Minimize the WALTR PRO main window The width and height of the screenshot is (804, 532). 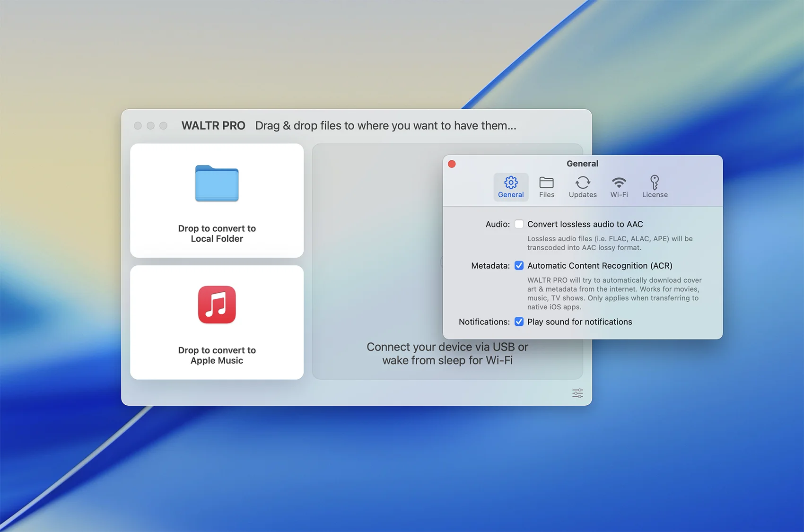[150, 126]
